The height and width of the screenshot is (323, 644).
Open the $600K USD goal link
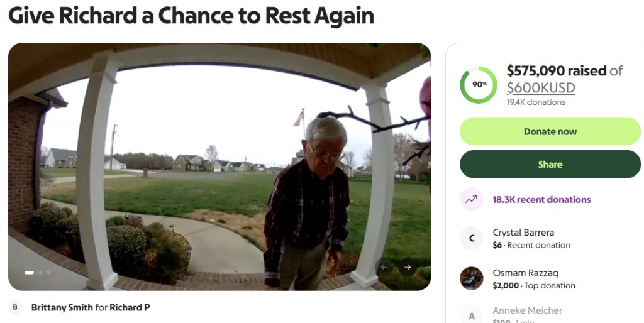click(x=541, y=87)
